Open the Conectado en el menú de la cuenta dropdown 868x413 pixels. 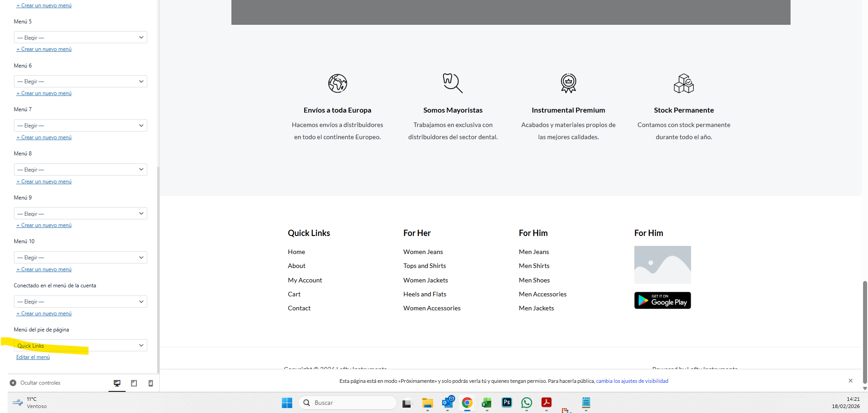coord(81,301)
